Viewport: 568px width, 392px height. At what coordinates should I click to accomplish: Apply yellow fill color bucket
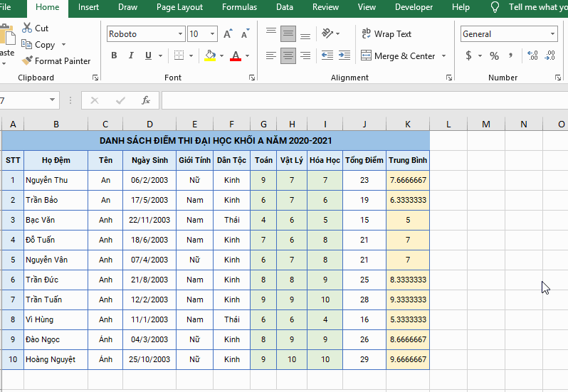click(210, 55)
